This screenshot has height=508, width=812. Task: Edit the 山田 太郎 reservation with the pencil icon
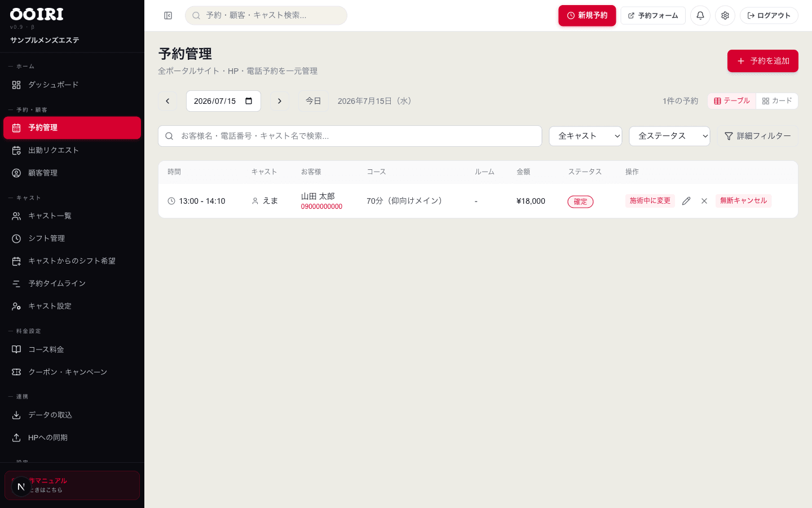686,201
